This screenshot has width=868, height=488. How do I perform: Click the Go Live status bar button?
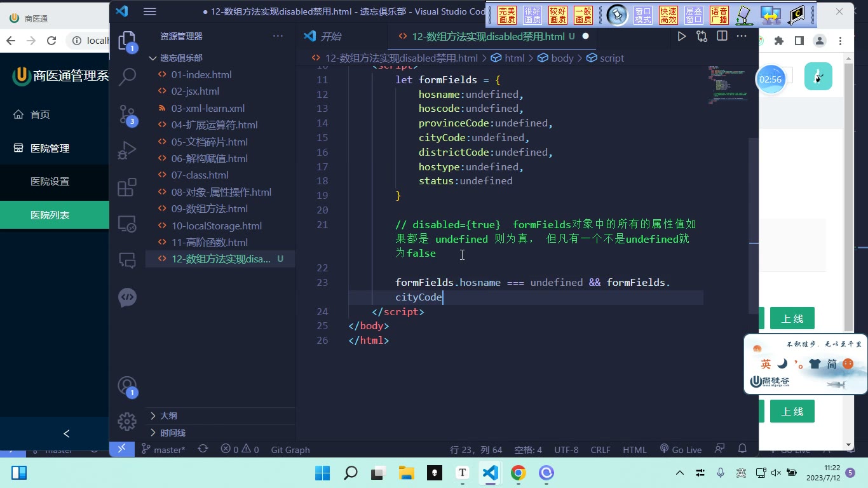point(681,449)
